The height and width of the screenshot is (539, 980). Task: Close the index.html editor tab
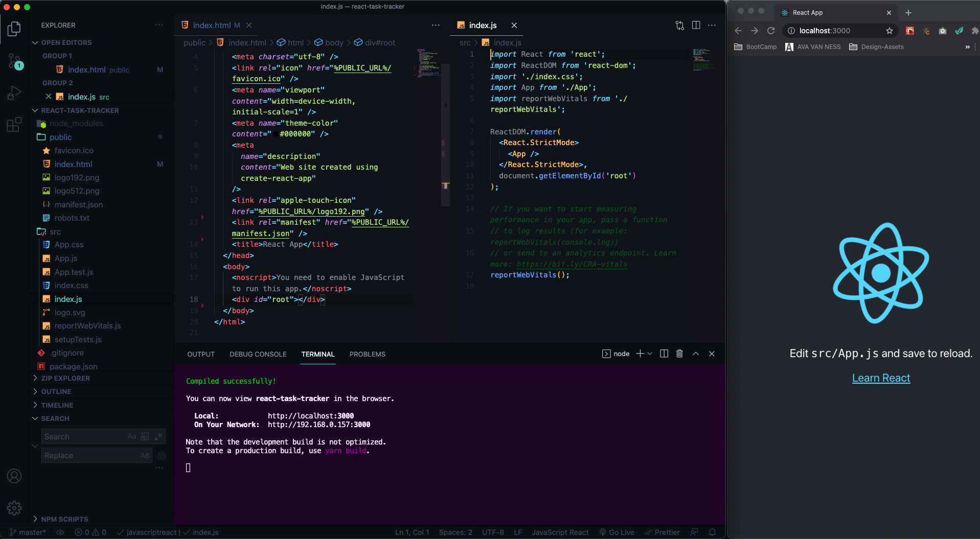[249, 25]
